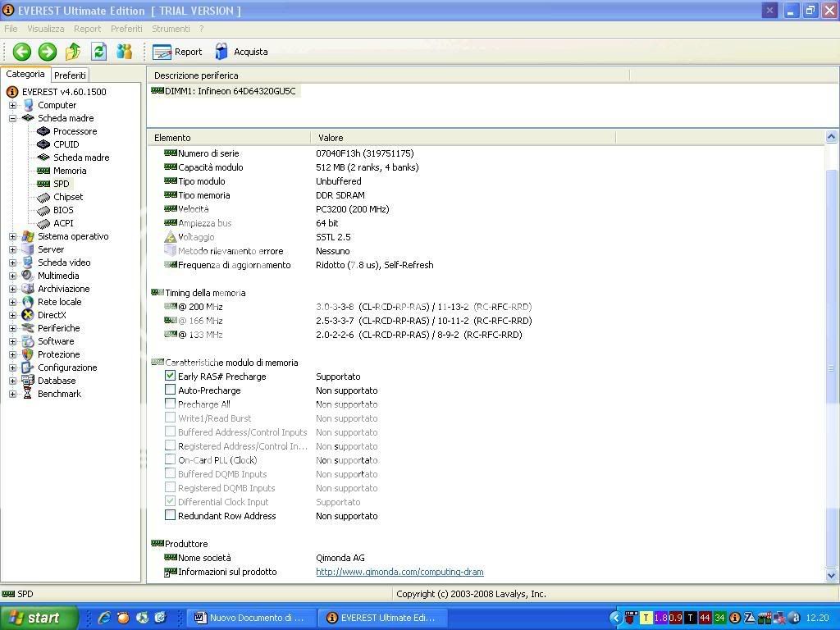The image size is (840, 630).
Task: Toggle Redundant Row Address checkbox
Action: click(x=170, y=515)
